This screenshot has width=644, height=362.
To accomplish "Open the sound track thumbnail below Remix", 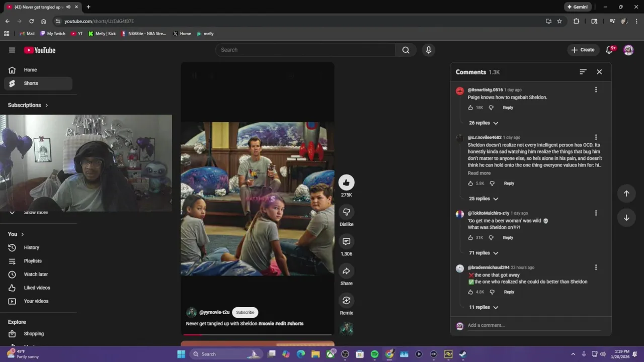I will (x=346, y=329).
